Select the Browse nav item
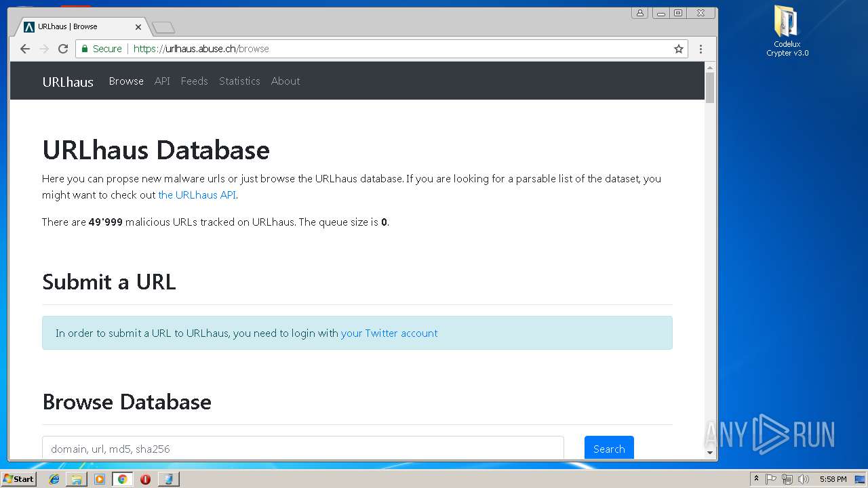 click(126, 81)
